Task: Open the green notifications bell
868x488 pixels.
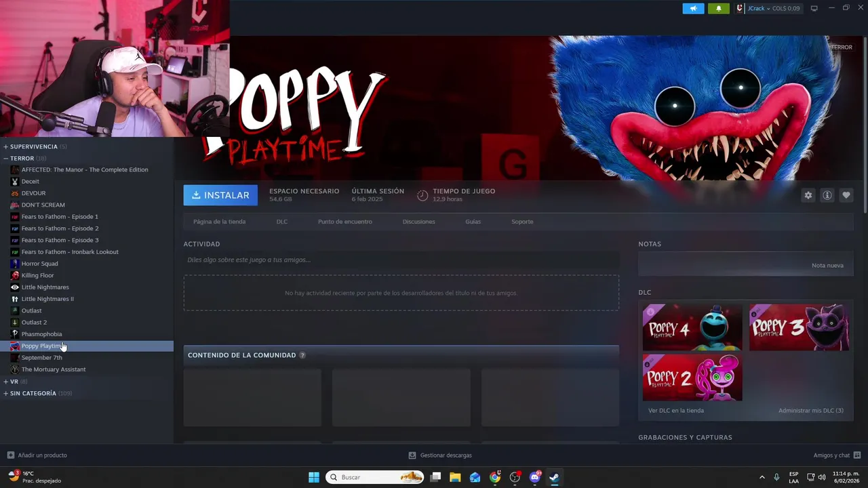Action: click(718, 8)
